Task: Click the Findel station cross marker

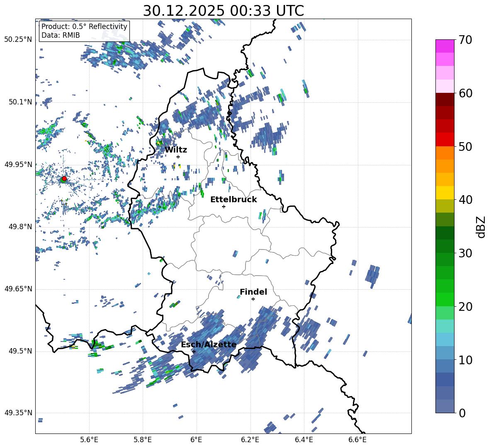Action: coord(253,299)
